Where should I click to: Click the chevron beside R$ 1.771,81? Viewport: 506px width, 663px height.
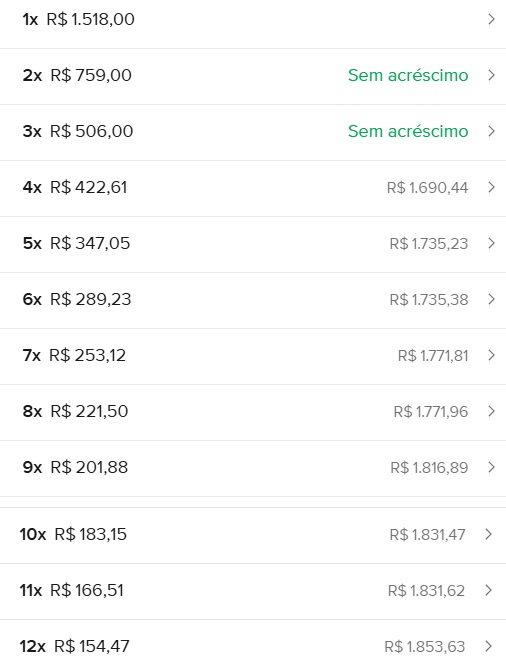[491, 355]
